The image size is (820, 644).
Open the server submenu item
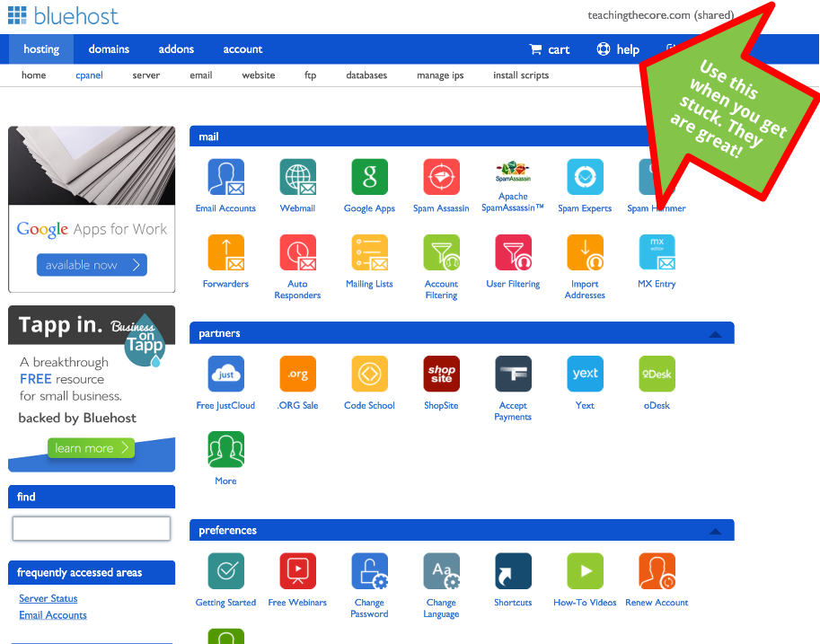tap(145, 75)
